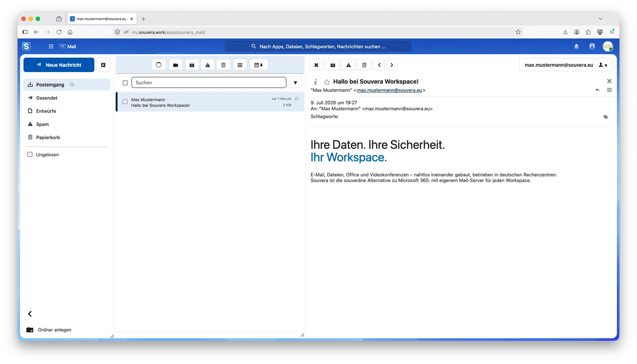Create a new folder via Ordner anlegen

point(49,330)
